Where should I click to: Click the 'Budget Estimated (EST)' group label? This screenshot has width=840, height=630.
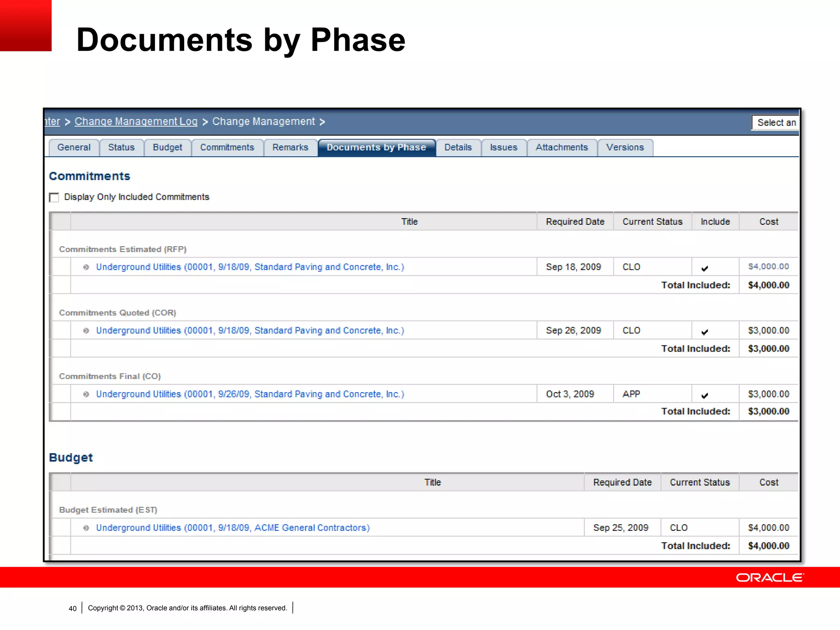pos(108,510)
